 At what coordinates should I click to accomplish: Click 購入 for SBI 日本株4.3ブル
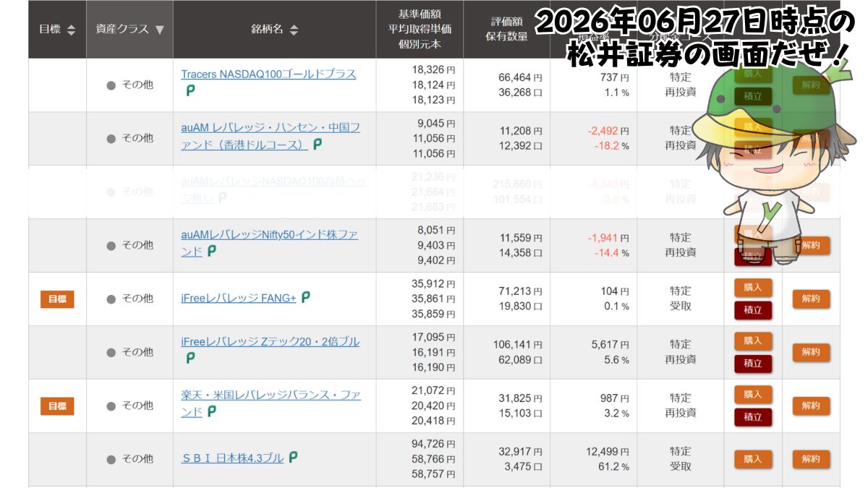[x=753, y=459]
